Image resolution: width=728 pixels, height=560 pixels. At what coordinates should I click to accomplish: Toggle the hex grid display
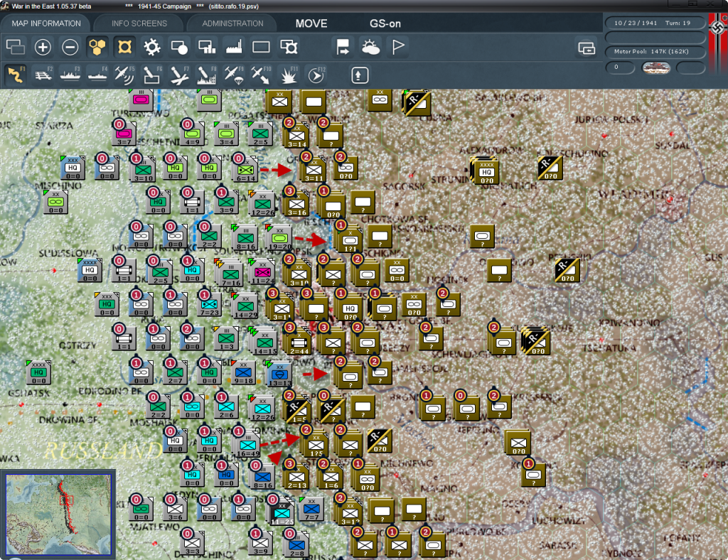[97, 47]
